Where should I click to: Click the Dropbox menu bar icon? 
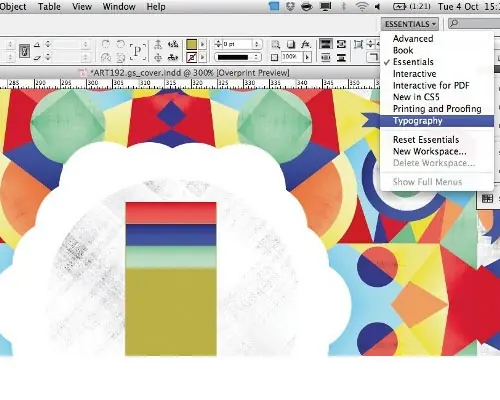[x=290, y=6]
